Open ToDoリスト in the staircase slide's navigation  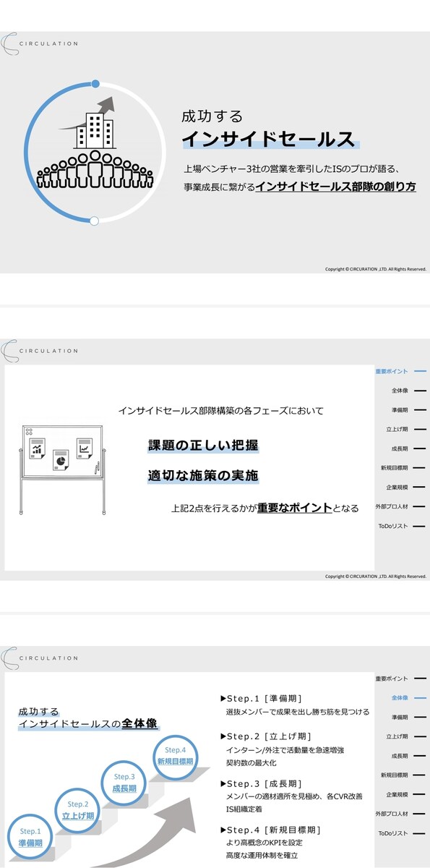[x=402, y=833]
